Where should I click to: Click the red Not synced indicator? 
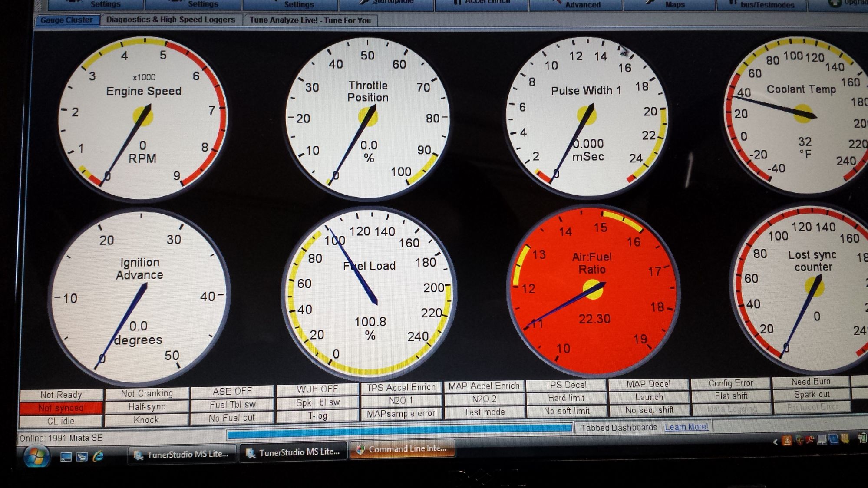(61, 408)
